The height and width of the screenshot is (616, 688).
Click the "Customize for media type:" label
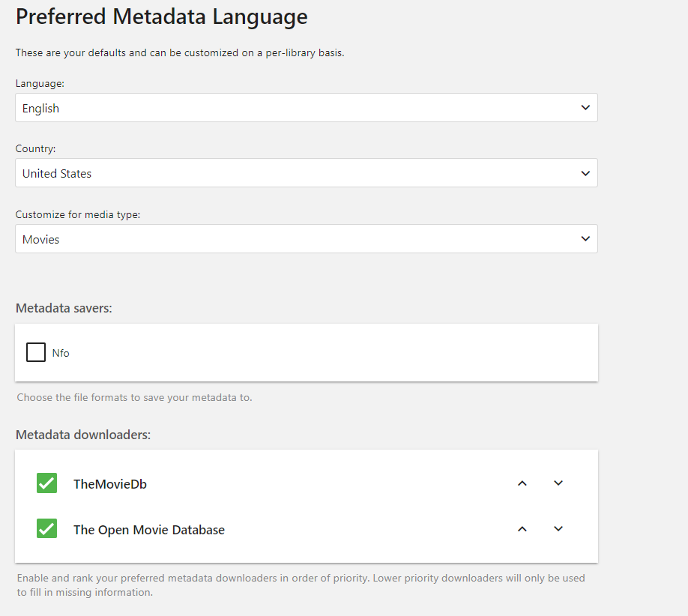click(78, 215)
